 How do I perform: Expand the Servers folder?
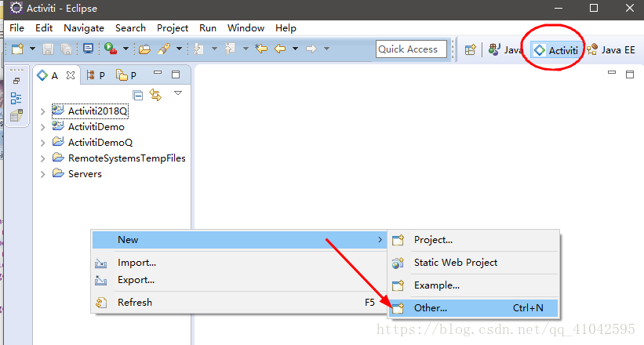click(x=42, y=174)
